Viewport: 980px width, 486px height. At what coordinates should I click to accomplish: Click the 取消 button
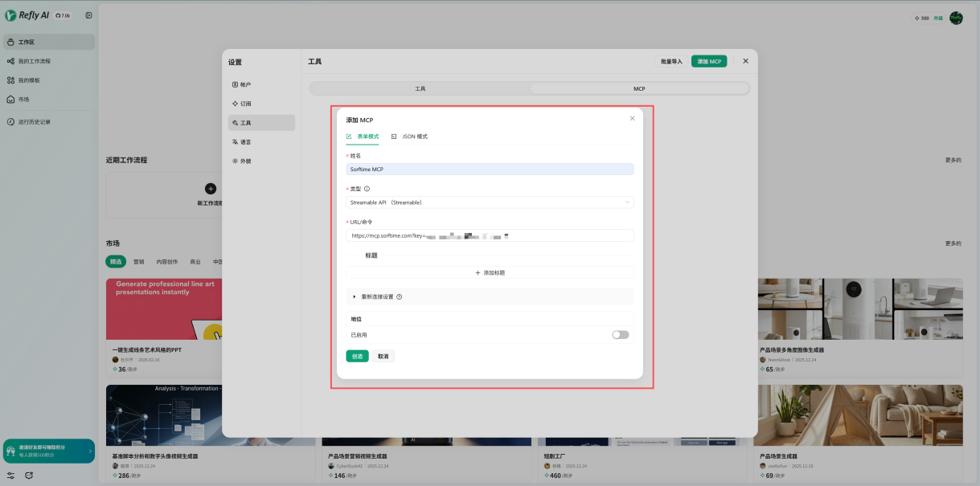tap(383, 356)
